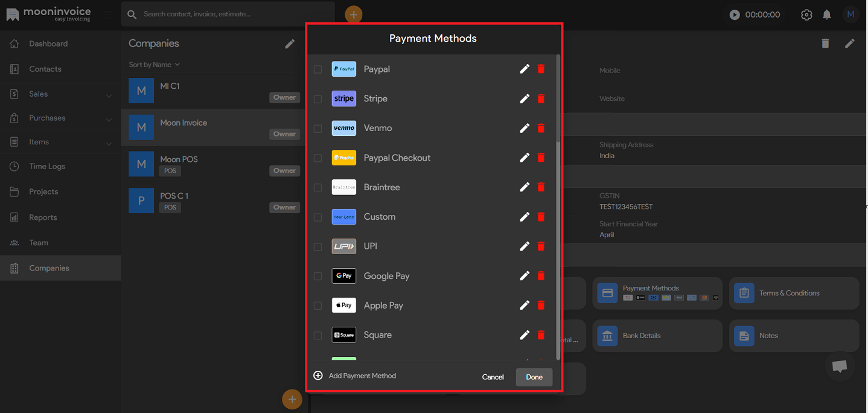Screen dimensions: 868x413
Task: Check the Venmo checkbox
Action: pyautogui.click(x=318, y=129)
